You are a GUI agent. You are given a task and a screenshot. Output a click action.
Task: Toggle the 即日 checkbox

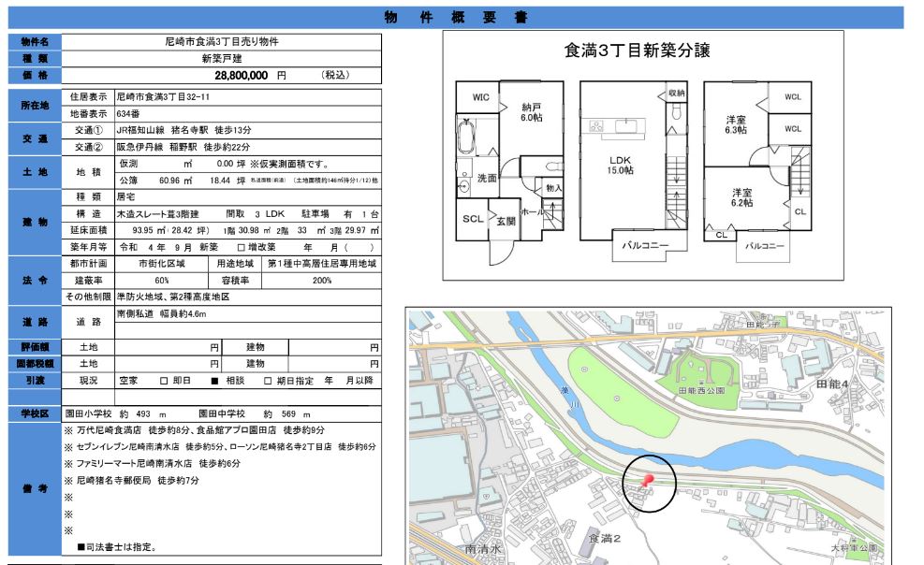click(x=164, y=382)
